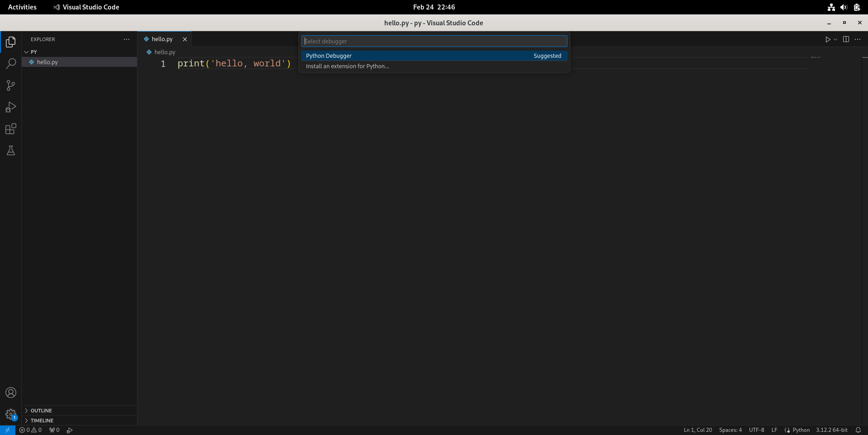Minimize the VS Code window
The width and height of the screenshot is (868, 435).
(x=829, y=23)
